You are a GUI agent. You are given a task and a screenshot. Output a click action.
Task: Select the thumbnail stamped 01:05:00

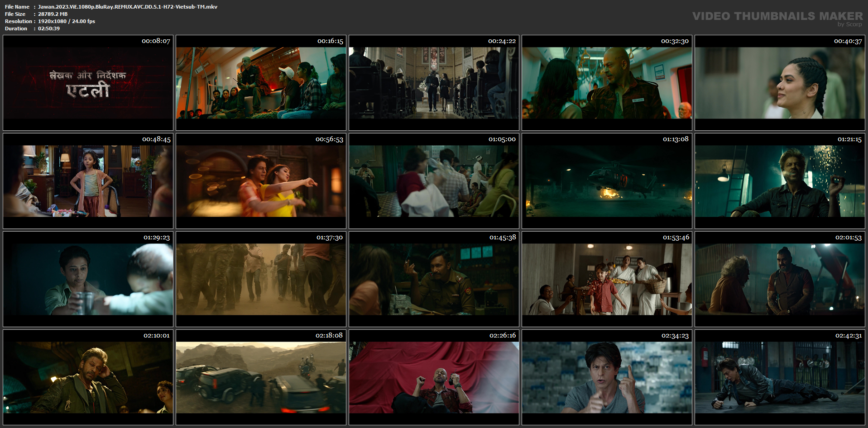click(x=434, y=181)
